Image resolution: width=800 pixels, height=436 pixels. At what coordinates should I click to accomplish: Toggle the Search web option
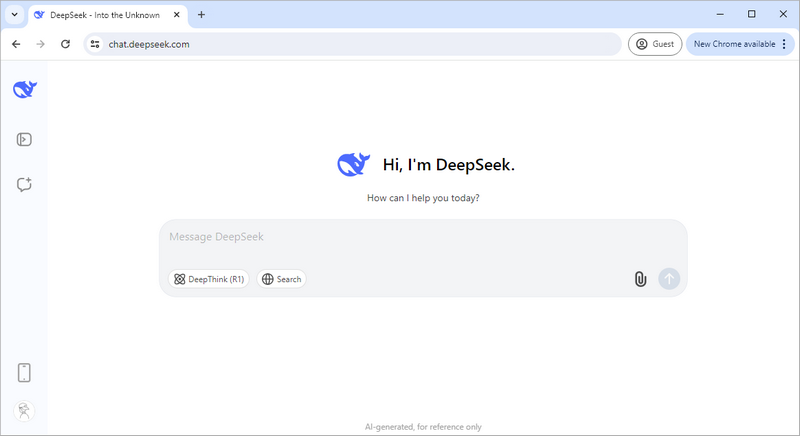[281, 279]
